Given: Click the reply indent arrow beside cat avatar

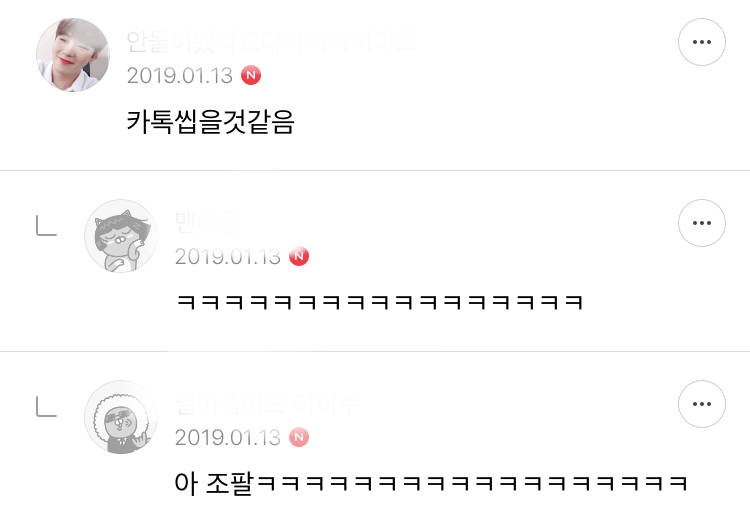Looking at the screenshot, I should pyautogui.click(x=46, y=226).
